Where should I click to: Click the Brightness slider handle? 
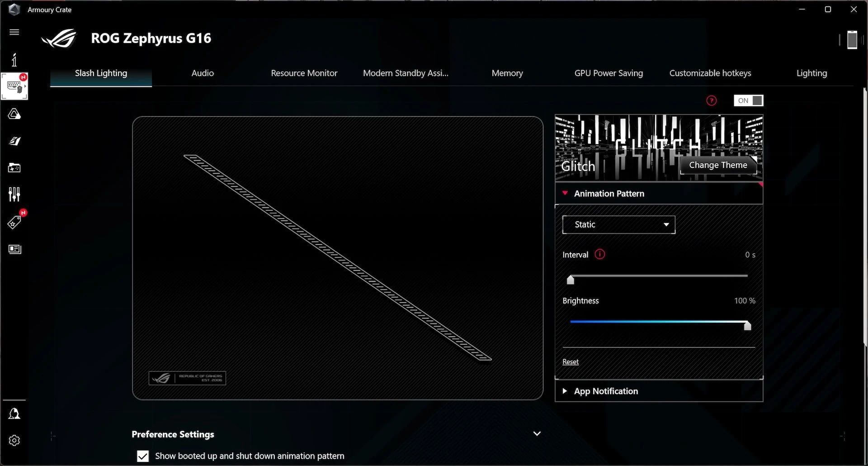pyautogui.click(x=747, y=325)
